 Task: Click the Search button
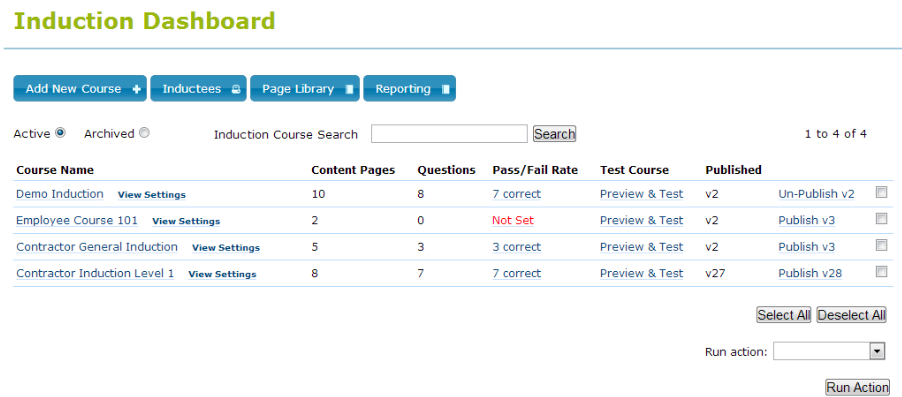coord(555,134)
